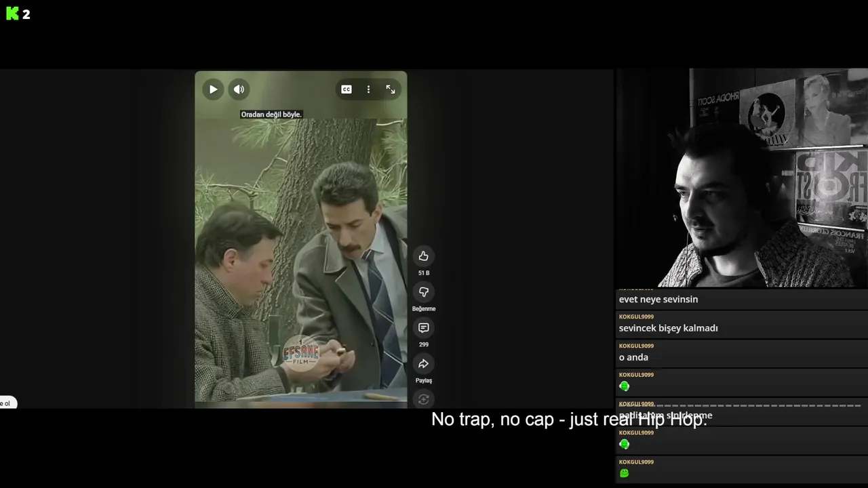Click username KOKGUL9099 above 'o anda'
The image size is (868, 488).
[636, 346]
